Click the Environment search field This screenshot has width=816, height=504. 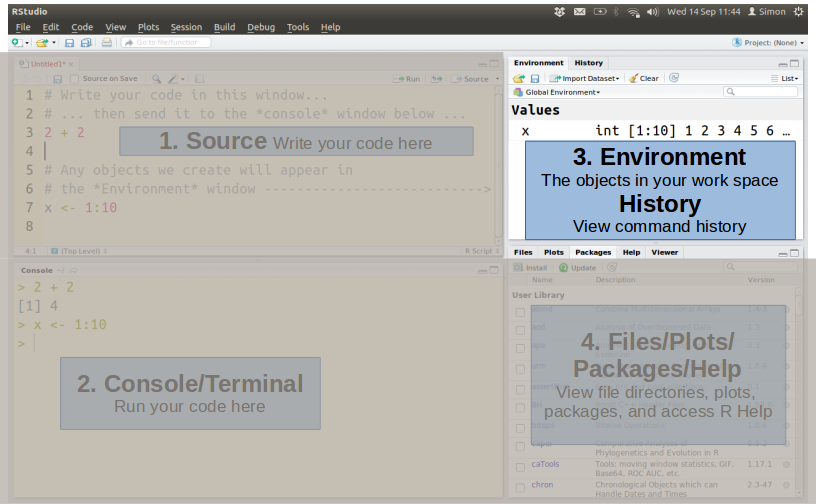pyautogui.click(x=760, y=92)
